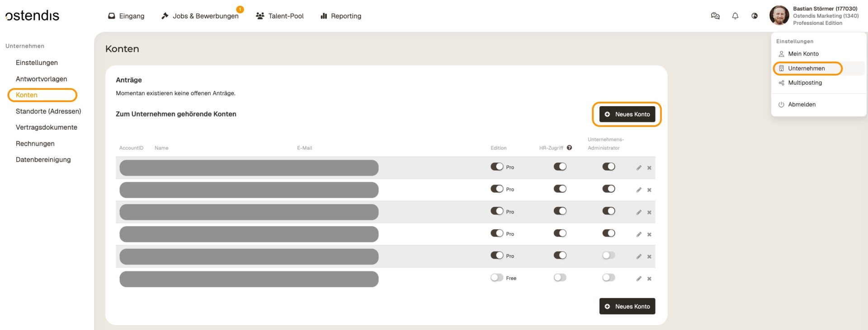Click the HR-Zugriff help question mark icon
Screen dimensions: 868x330
click(x=569, y=148)
